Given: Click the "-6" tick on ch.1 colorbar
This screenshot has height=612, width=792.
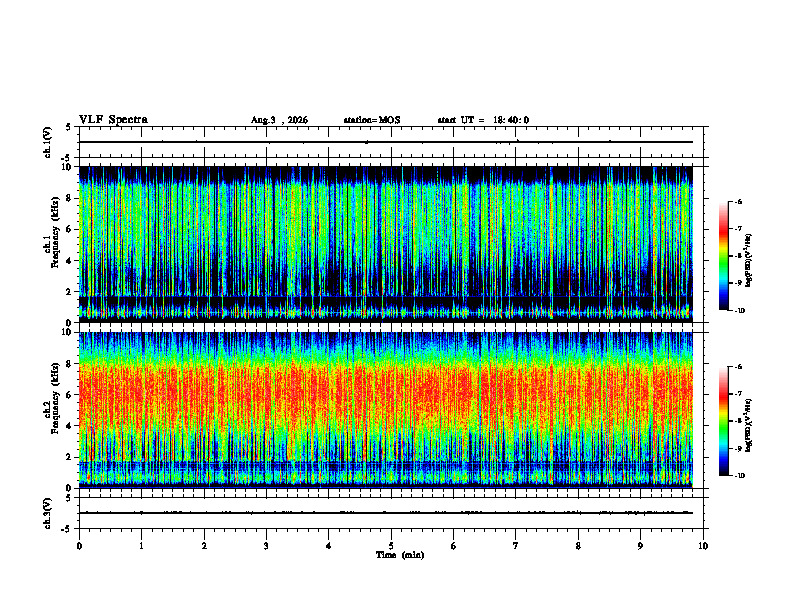Looking at the screenshot, I should pos(738,202).
